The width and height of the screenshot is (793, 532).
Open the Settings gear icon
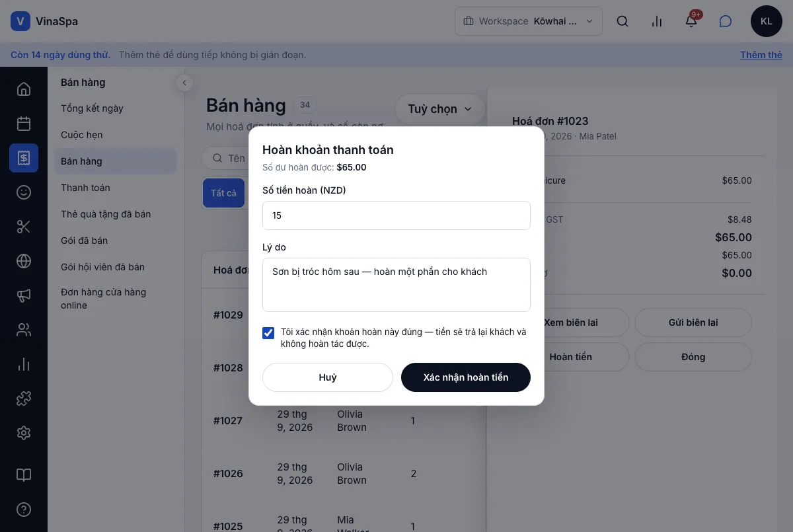pos(24,433)
